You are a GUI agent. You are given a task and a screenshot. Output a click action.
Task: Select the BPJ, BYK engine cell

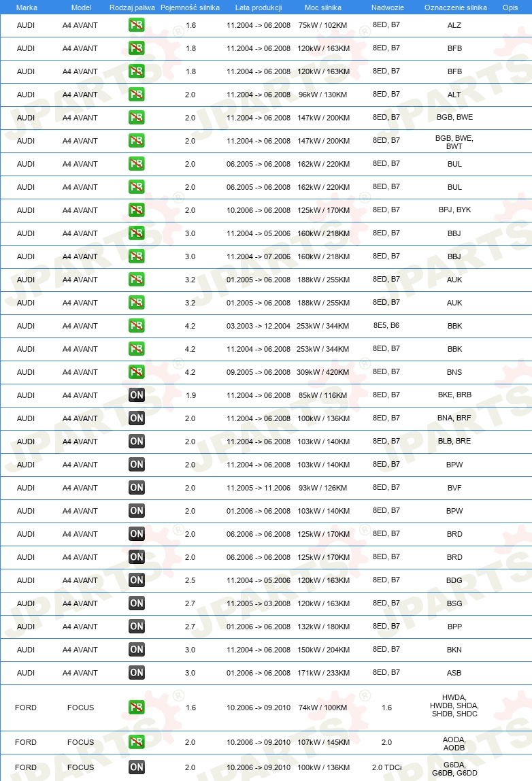455,210
